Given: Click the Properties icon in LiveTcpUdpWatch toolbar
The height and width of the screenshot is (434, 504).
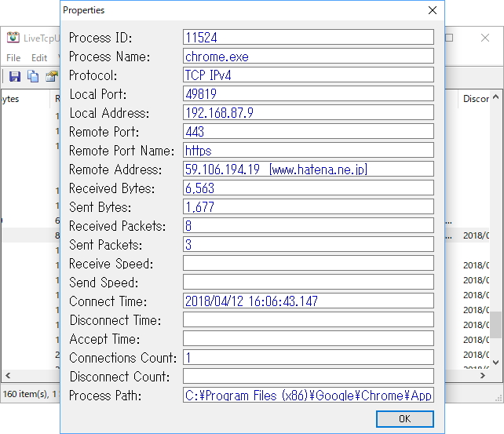Looking at the screenshot, I should pos(52,76).
